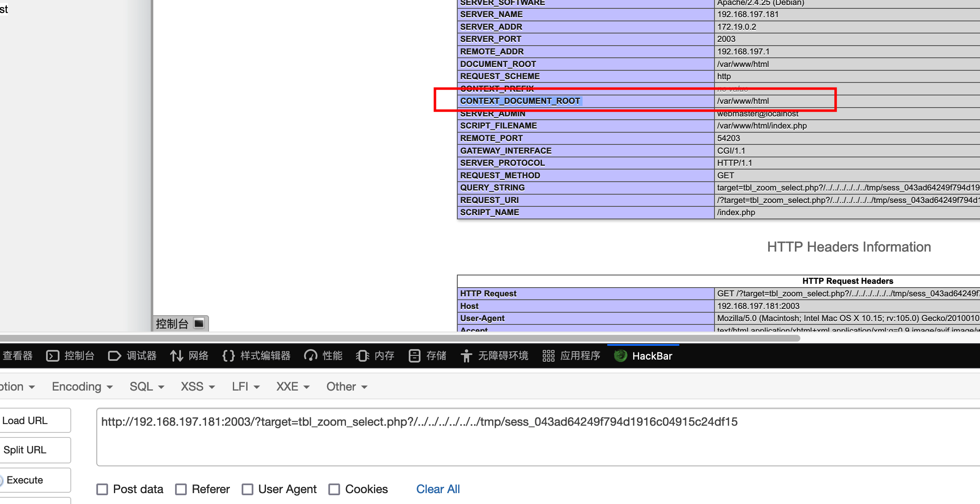Open the Network tab arrows icon
This screenshot has height=504, width=980.
[176, 356]
